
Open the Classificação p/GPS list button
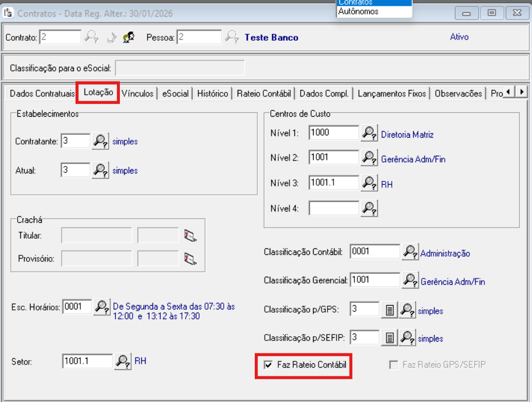390,310
